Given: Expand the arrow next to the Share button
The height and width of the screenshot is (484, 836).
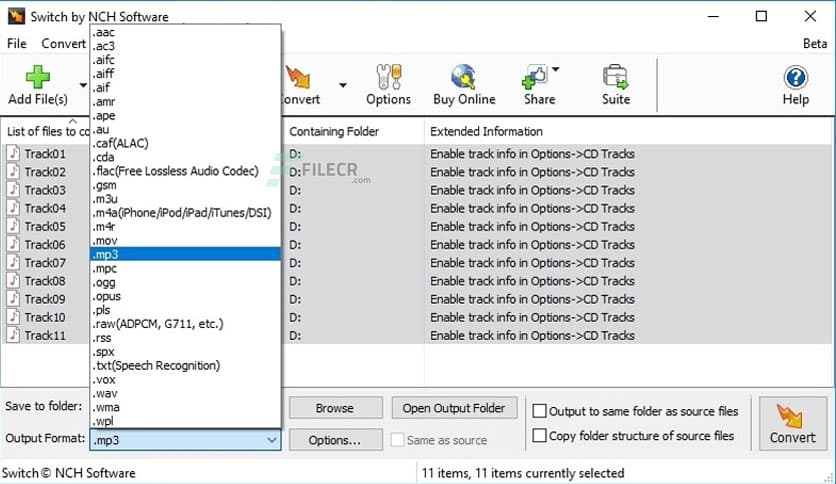Looking at the screenshot, I should point(556,70).
